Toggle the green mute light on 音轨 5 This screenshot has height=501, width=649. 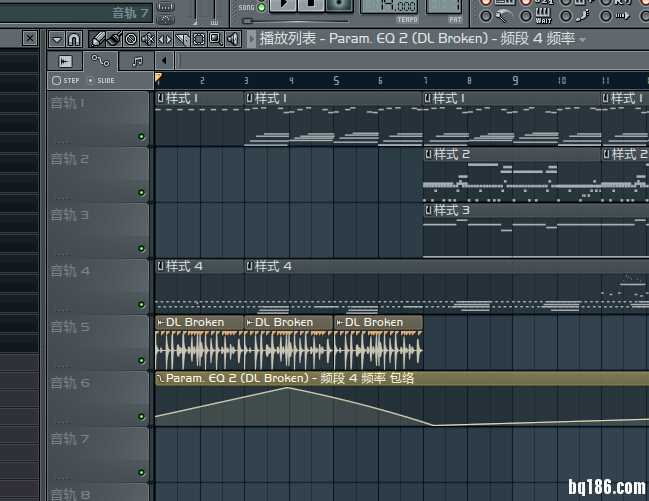click(x=141, y=360)
